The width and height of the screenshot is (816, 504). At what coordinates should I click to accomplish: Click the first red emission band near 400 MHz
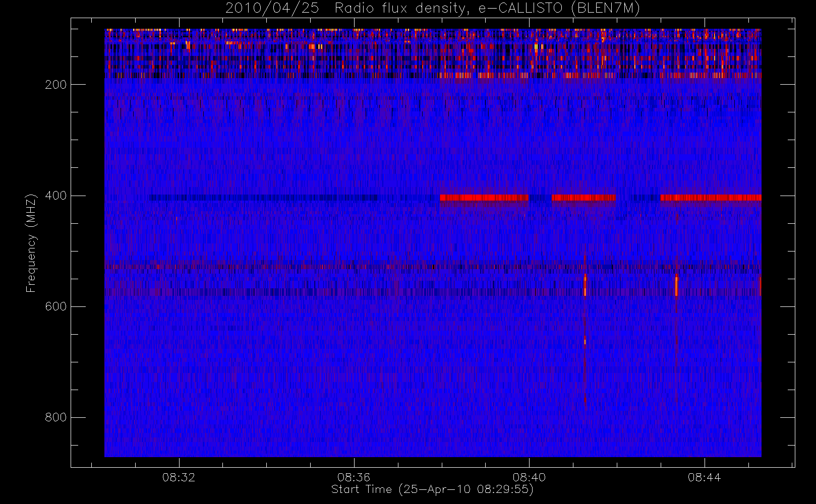[x=484, y=198]
